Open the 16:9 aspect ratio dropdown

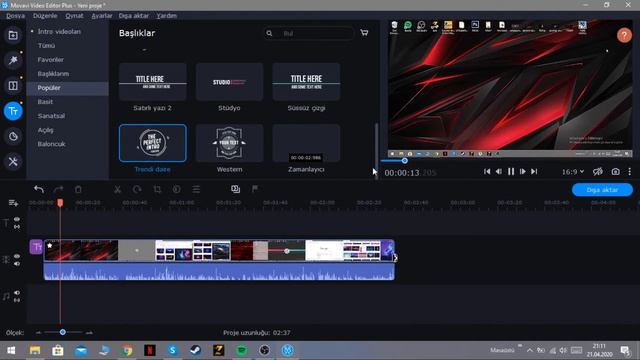pos(573,172)
